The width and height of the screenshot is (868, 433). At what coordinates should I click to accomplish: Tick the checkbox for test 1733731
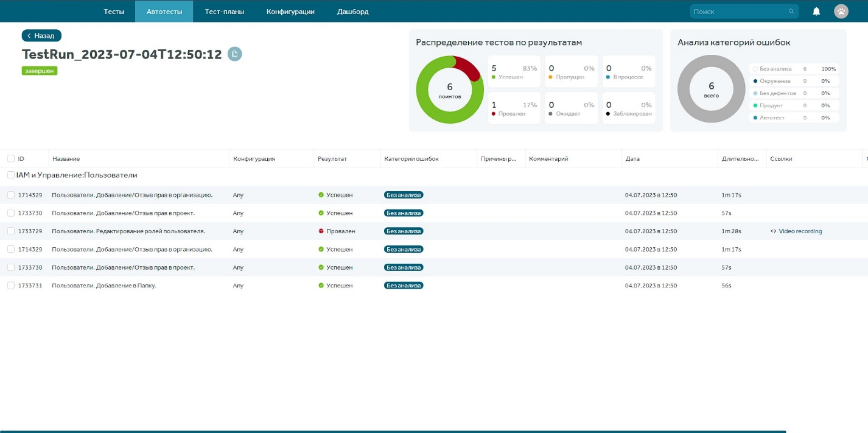(x=11, y=286)
